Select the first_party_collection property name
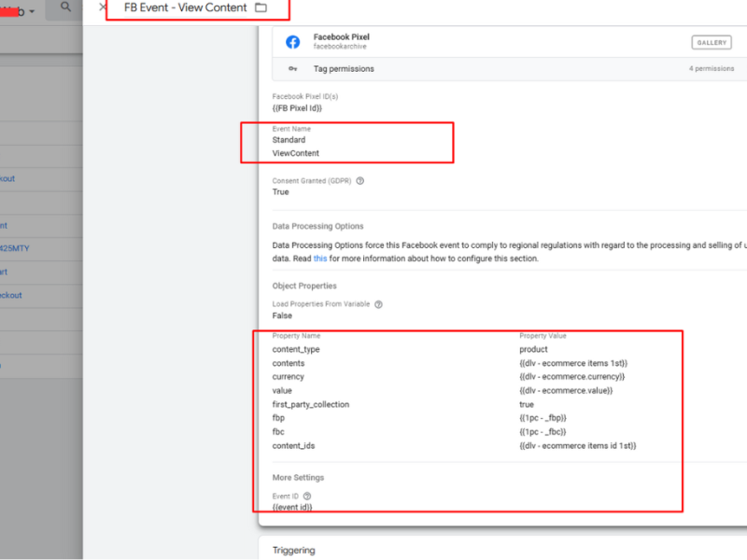 pyautogui.click(x=311, y=404)
